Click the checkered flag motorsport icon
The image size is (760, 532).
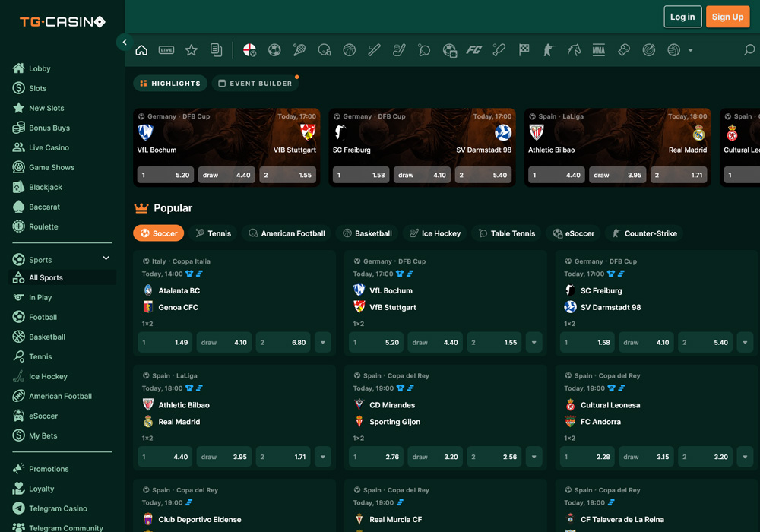pos(524,50)
